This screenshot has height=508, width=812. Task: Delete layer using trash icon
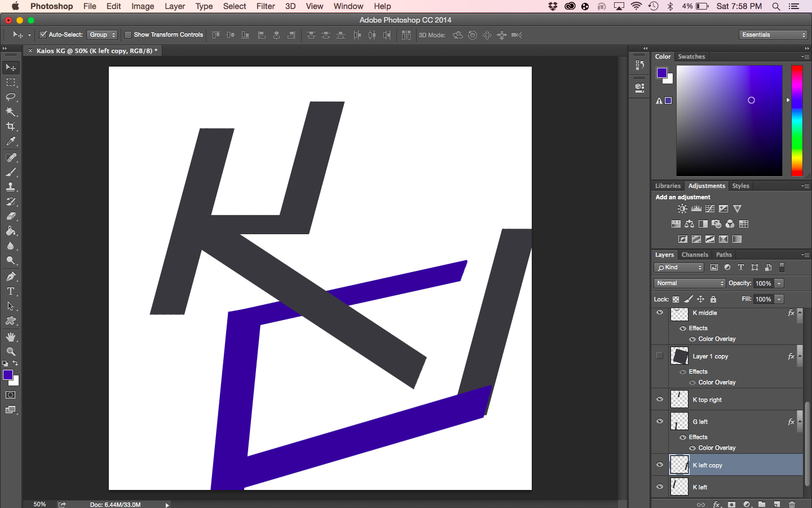click(x=792, y=504)
